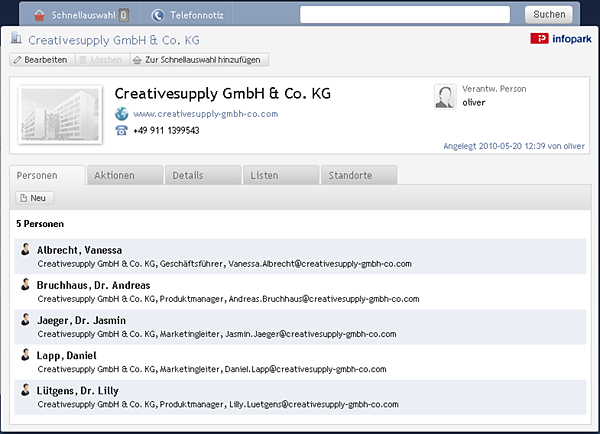Click the trash icon on Löschen
The image size is (600, 434).
click(x=83, y=60)
